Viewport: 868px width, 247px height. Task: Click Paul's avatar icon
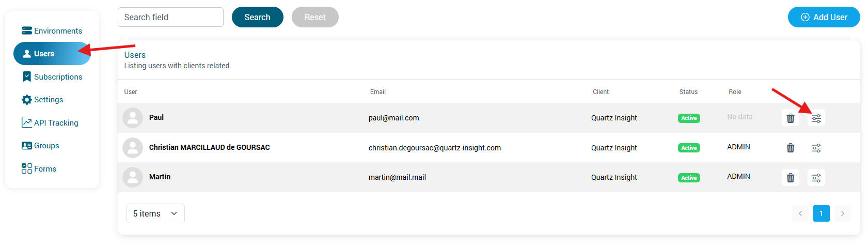pos(133,118)
